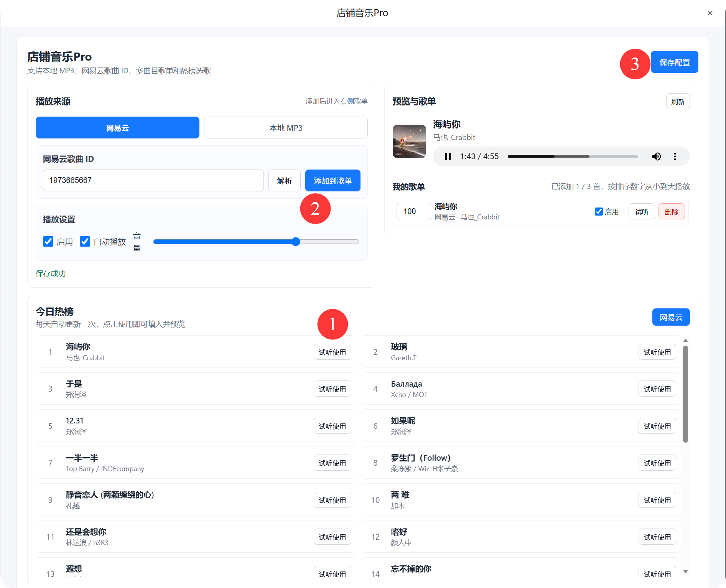Image resolution: width=726 pixels, height=588 pixels.
Task: Toggle the 启用 checkbox in playback settings
Action: (48, 242)
